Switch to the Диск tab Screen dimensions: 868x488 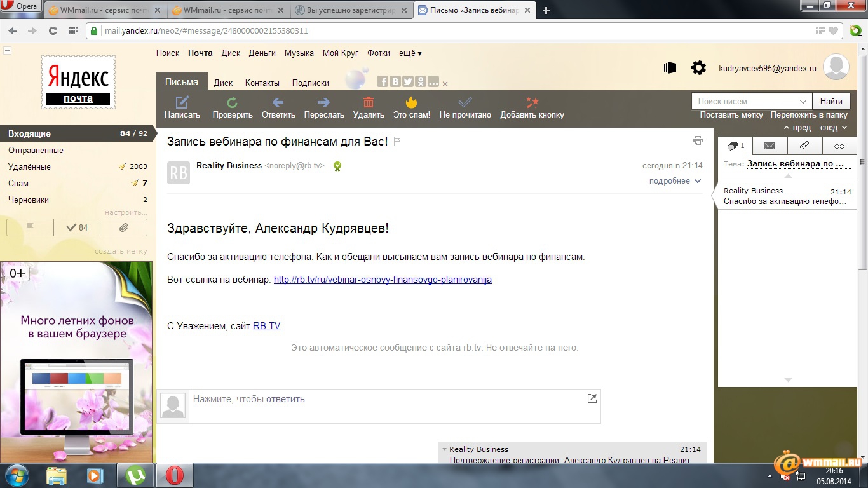223,83
